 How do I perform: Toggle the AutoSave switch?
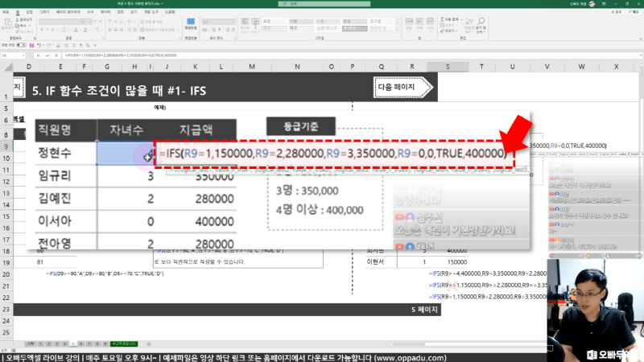click(x=21, y=45)
